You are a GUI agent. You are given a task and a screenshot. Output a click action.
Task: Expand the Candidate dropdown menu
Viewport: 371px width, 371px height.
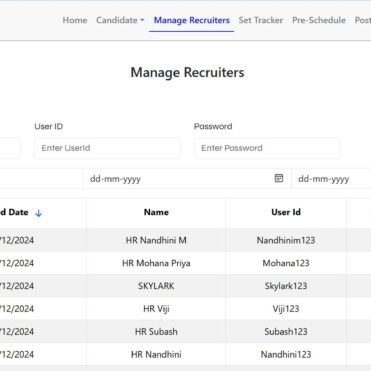coord(120,20)
